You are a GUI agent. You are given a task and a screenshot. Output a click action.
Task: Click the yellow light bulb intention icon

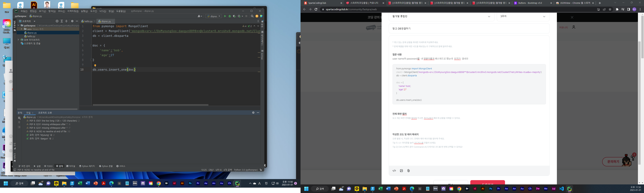tap(95, 65)
